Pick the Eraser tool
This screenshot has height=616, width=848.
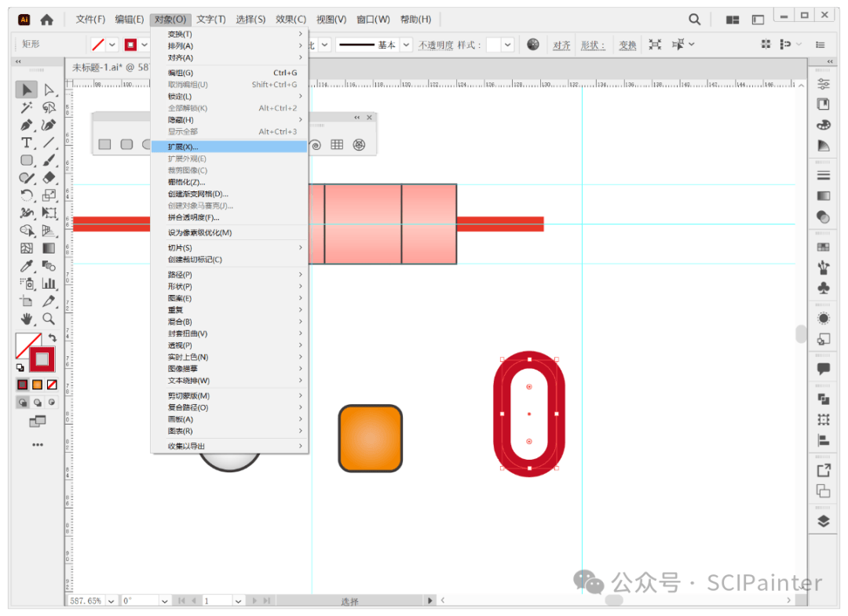(x=49, y=178)
